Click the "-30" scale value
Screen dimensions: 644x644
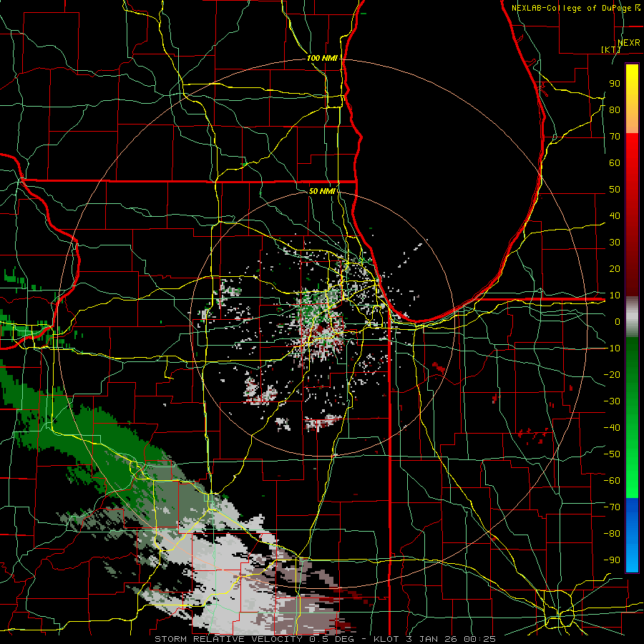click(x=612, y=401)
